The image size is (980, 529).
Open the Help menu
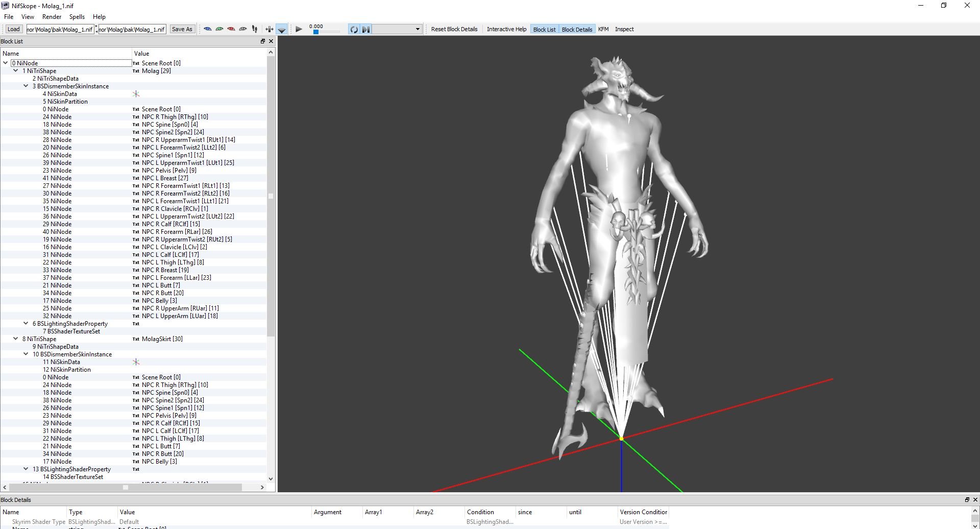[x=99, y=17]
